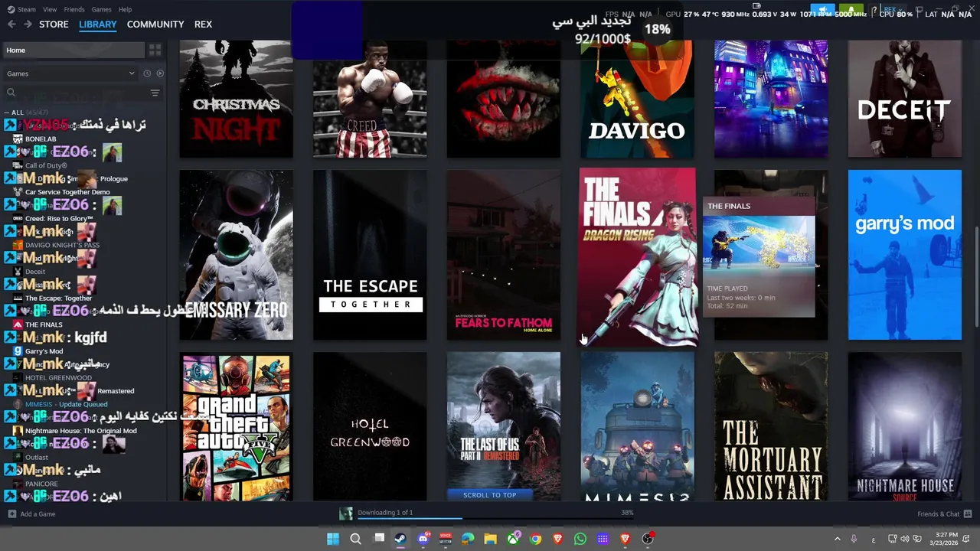Select THE FINALS in the sidebar list
980x551 pixels.
click(x=44, y=324)
